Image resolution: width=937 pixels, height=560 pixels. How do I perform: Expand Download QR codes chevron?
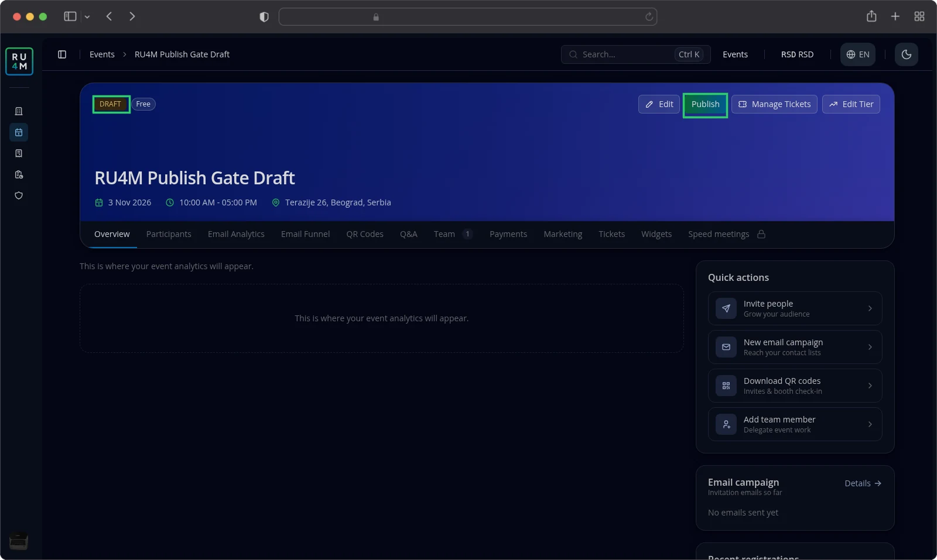point(870,386)
